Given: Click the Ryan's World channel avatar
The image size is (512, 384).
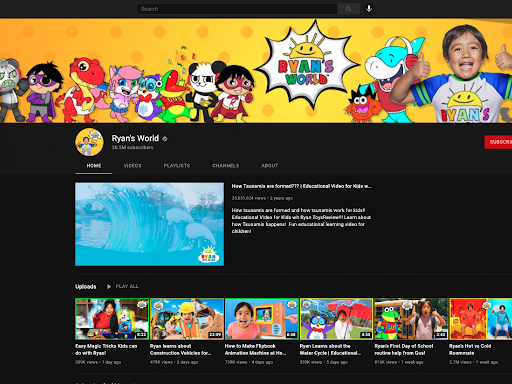Looking at the screenshot, I should 89,142.
